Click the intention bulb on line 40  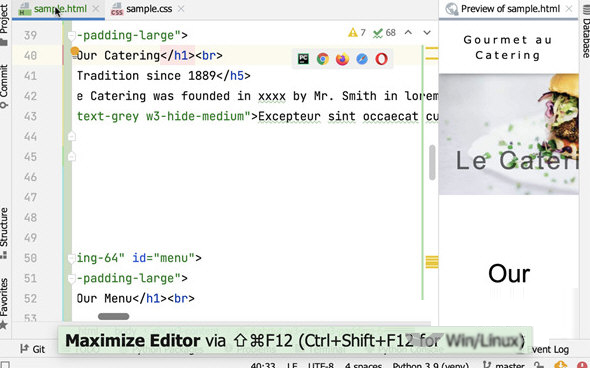75,51
